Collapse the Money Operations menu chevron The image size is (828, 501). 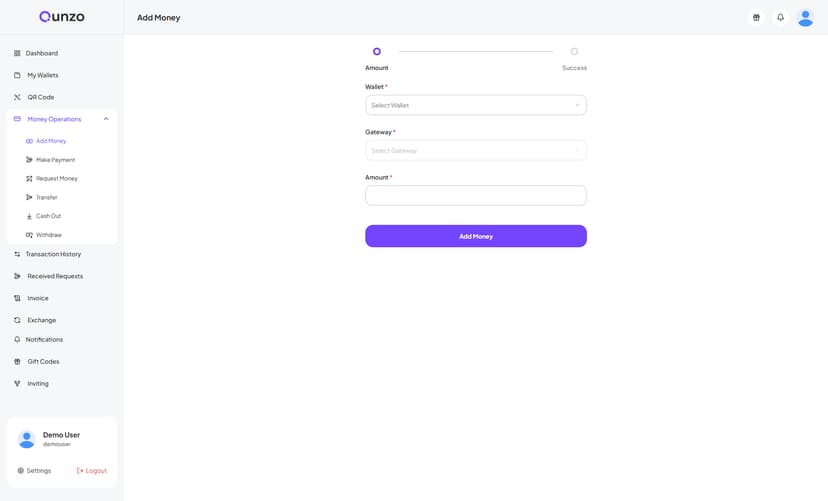click(106, 119)
